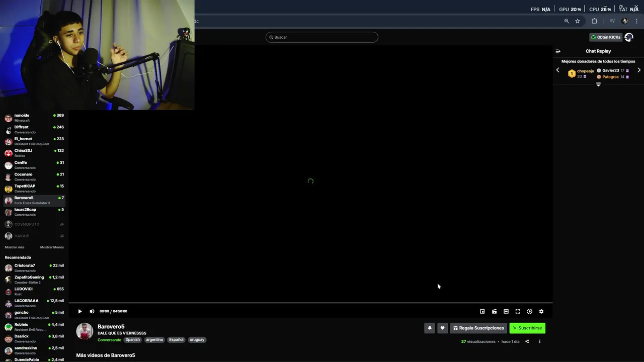
Task: Open Chrome profile avatar
Action: point(625,21)
